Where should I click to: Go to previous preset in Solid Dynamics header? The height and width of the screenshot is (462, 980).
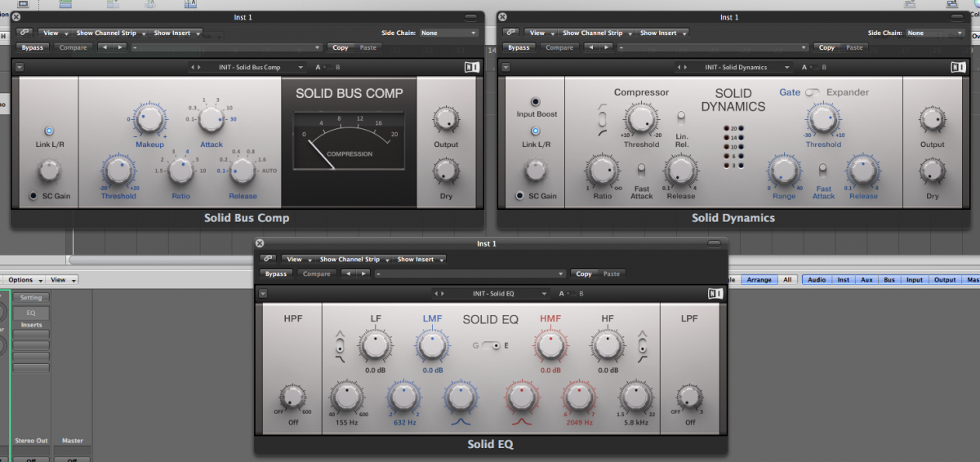(679, 67)
